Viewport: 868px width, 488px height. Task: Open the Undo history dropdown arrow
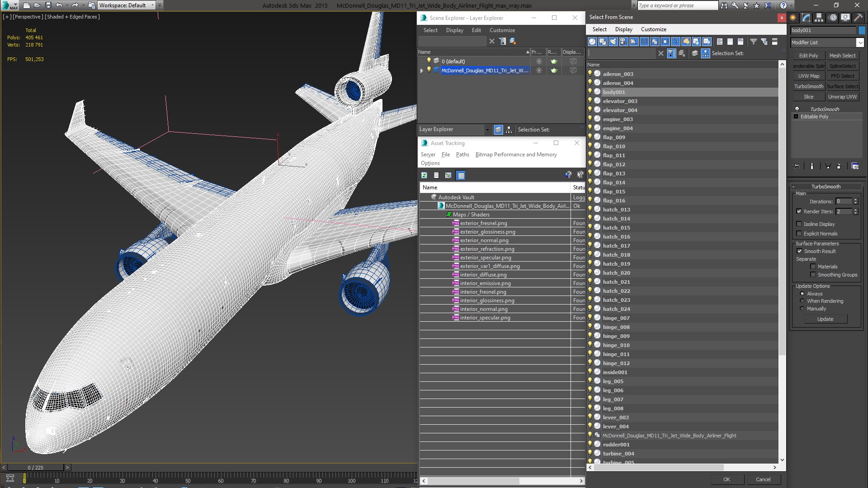pyautogui.click(x=67, y=5)
